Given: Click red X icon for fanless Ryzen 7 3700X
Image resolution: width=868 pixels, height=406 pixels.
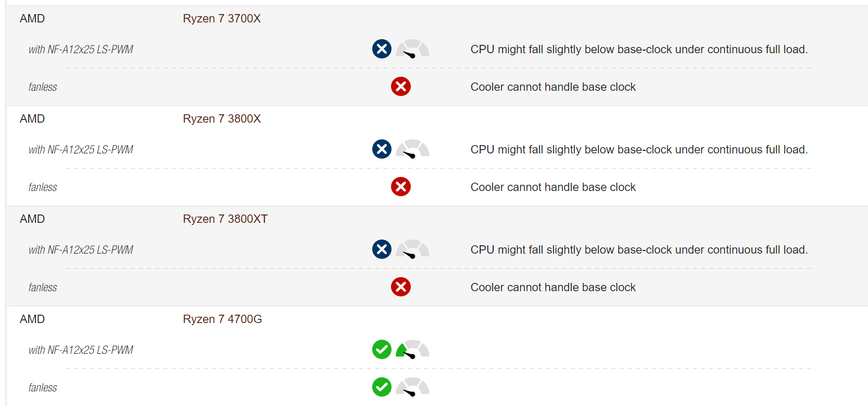Looking at the screenshot, I should 401,87.
